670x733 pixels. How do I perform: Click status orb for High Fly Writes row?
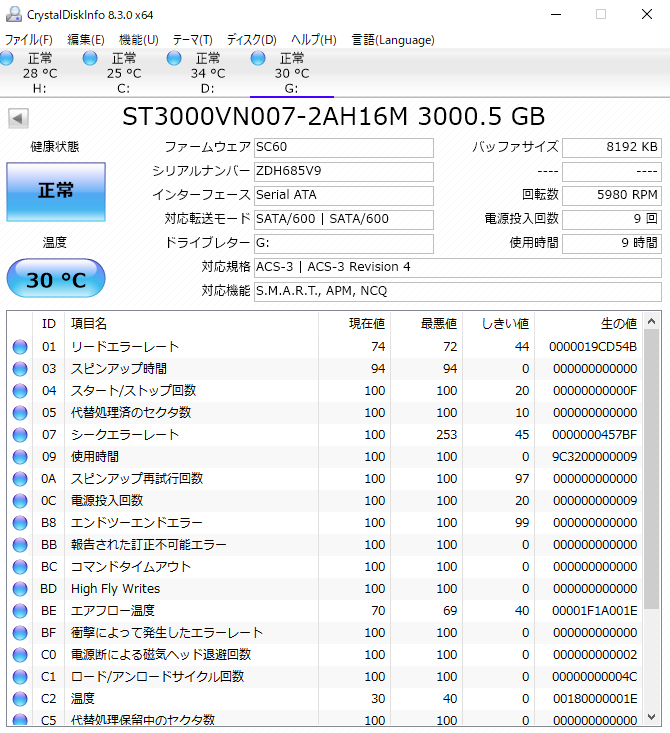click(20, 589)
